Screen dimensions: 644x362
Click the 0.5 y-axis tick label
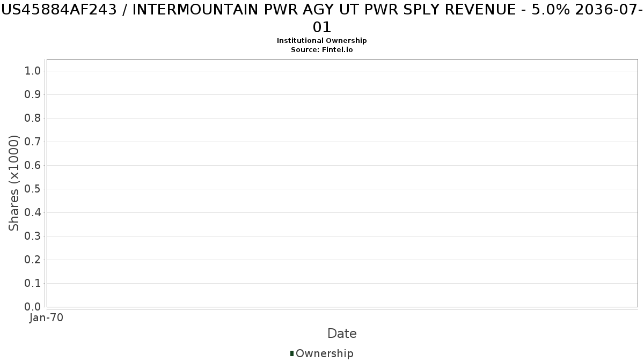[x=33, y=189]
